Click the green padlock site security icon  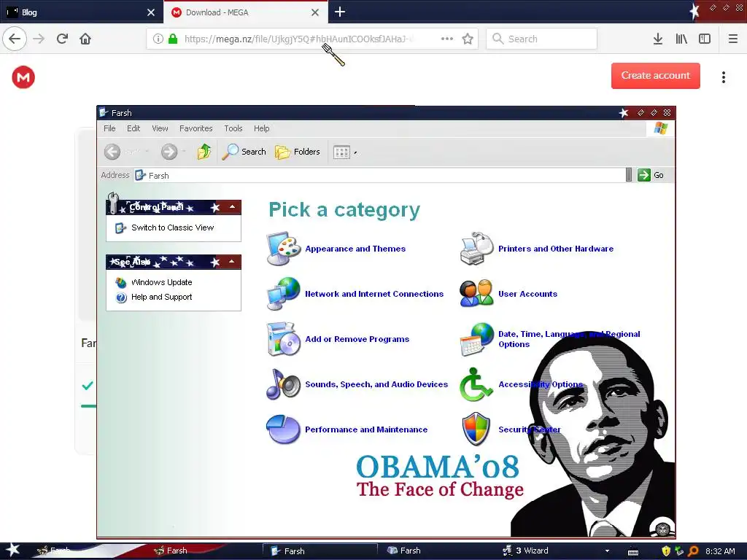tap(173, 39)
